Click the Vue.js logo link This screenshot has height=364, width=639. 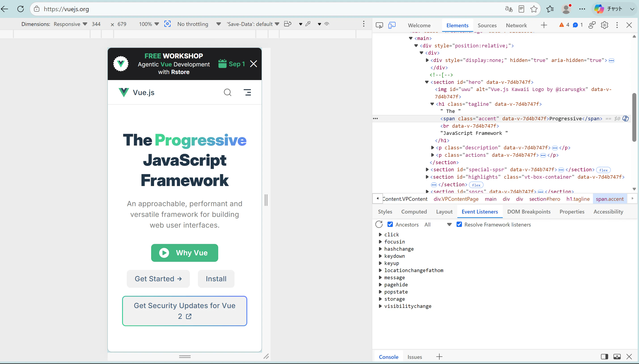pos(136,92)
